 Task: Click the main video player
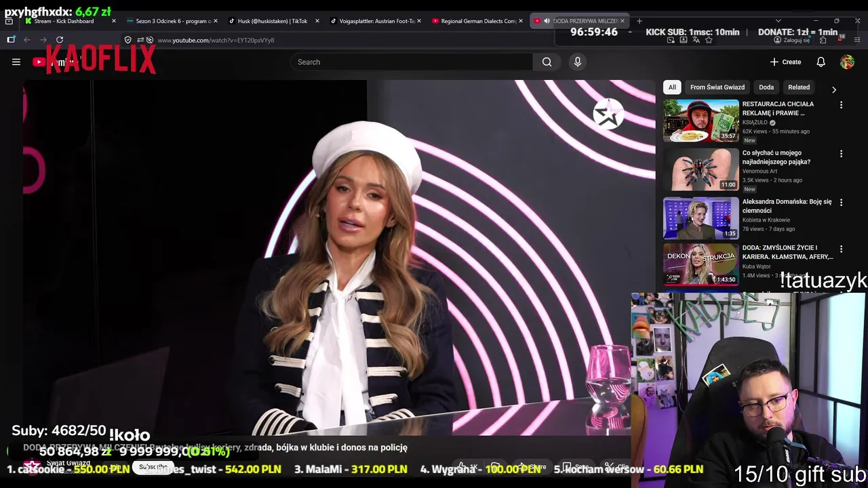(339, 258)
